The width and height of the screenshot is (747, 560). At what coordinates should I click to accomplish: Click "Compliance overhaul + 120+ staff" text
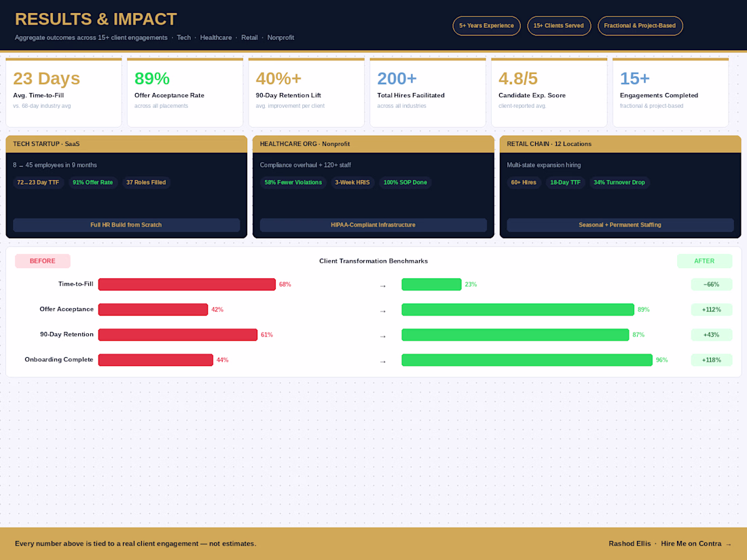pos(306,165)
